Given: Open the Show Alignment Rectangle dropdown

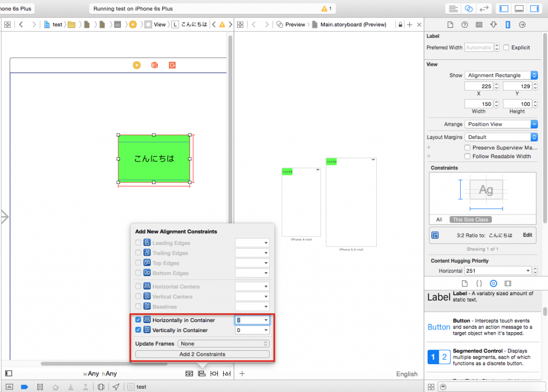Looking at the screenshot, I should (x=500, y=75).
